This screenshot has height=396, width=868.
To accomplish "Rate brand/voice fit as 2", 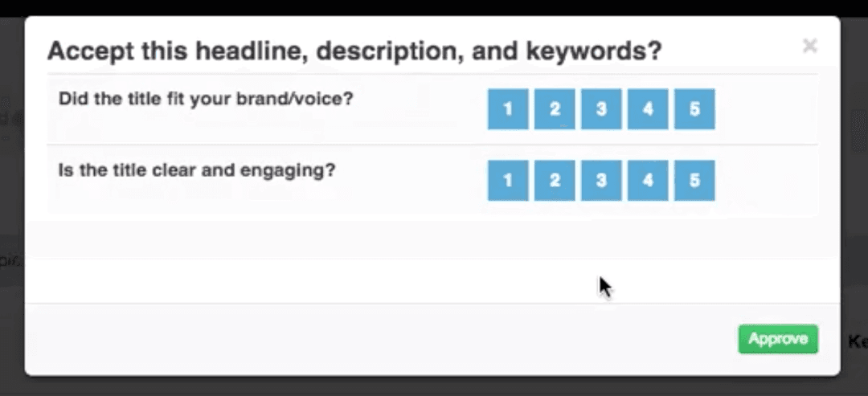I will (555, 109).
